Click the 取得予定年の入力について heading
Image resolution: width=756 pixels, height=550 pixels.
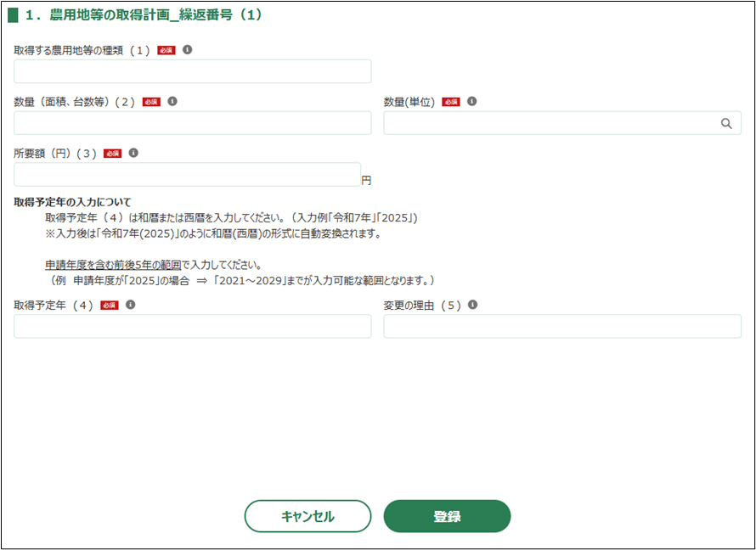pyautogui.click(x=72, y=202)
